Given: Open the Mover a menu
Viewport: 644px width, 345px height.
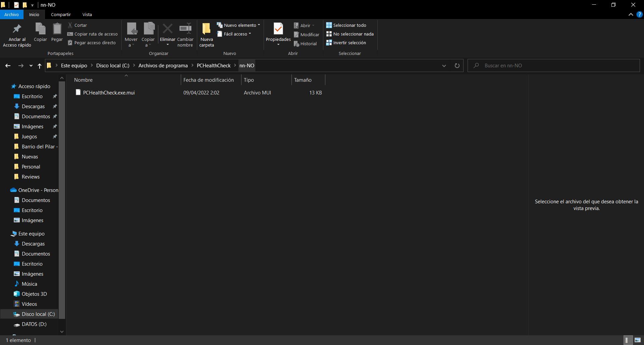Looking at the screenshot, I should coord(131,35).
